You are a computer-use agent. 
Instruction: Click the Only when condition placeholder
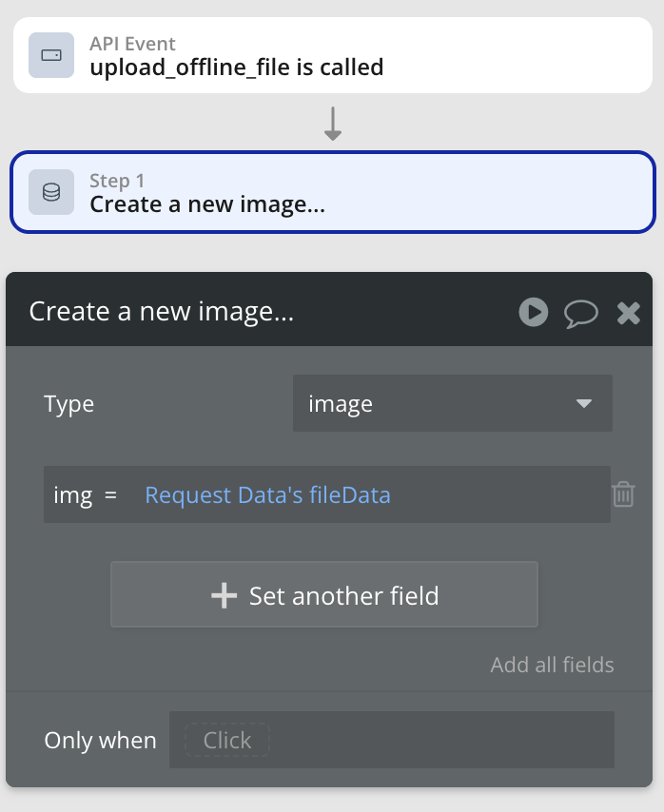click(x=227, y=741)
